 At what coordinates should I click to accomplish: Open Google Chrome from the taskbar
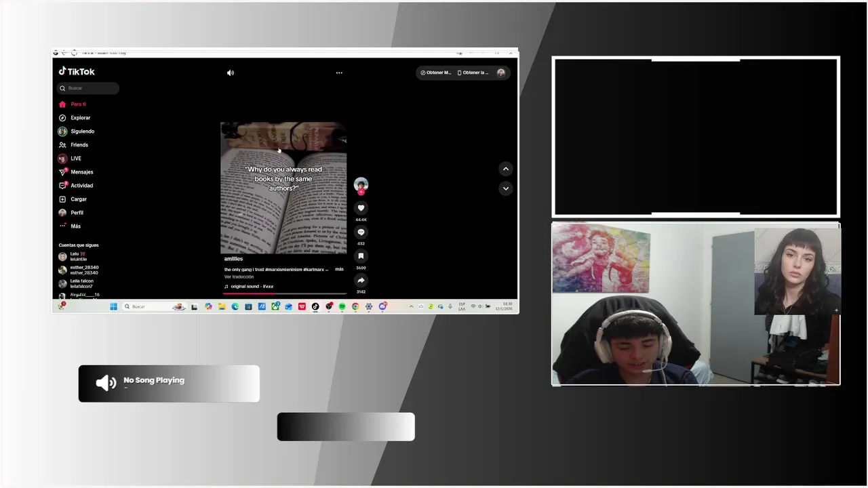pos(355,306)
